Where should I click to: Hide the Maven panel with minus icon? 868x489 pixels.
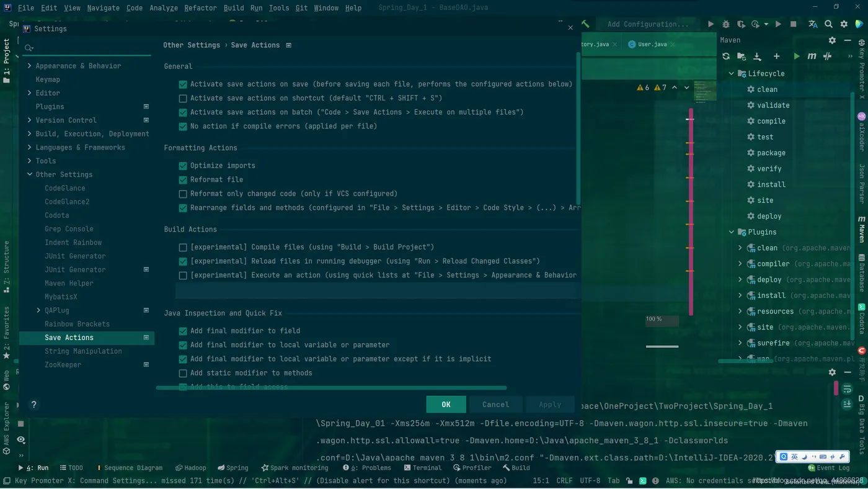coord(848,40)
